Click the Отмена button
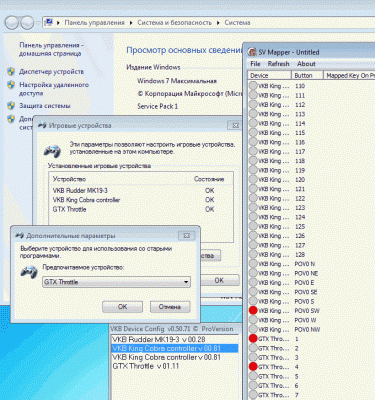Screen dimensions: 375x400 pyautogui.click(x=170, y=307)
